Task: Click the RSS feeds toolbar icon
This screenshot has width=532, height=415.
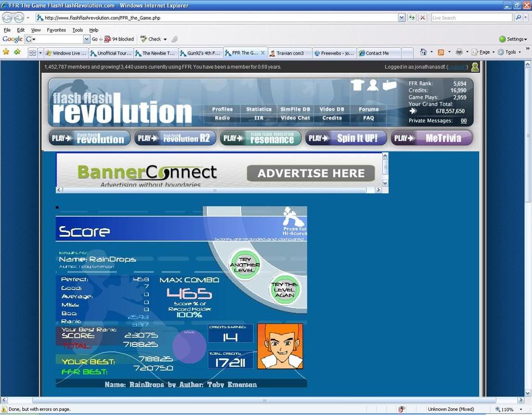Action: tap(441, 52)
